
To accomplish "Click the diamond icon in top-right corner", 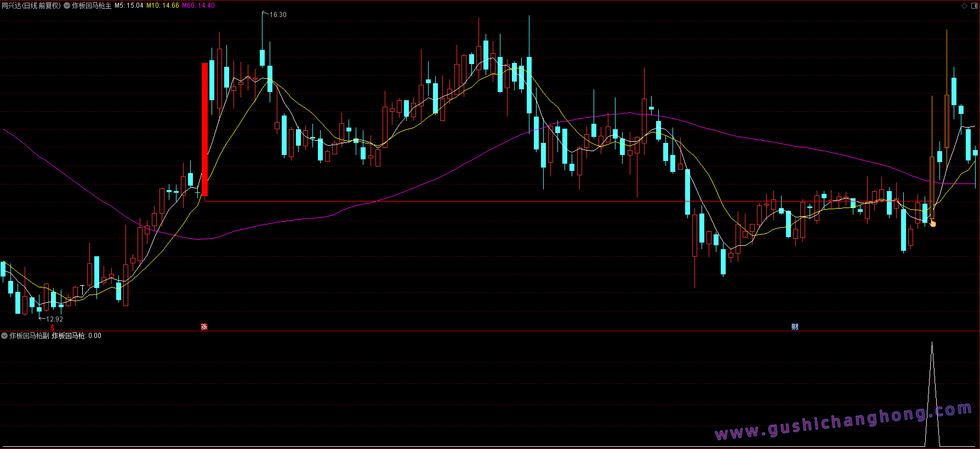I will coord(965,5).
